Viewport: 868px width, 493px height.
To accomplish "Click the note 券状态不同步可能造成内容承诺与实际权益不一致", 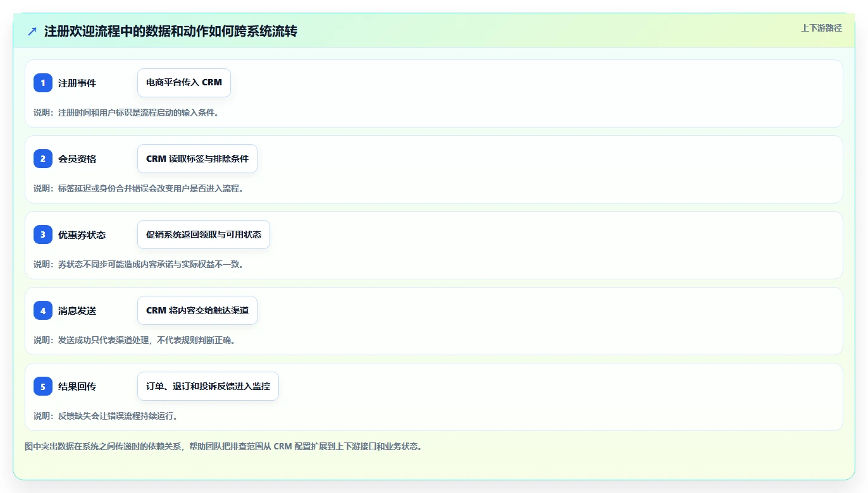I will pyautogui.click(x=139, y=264).
